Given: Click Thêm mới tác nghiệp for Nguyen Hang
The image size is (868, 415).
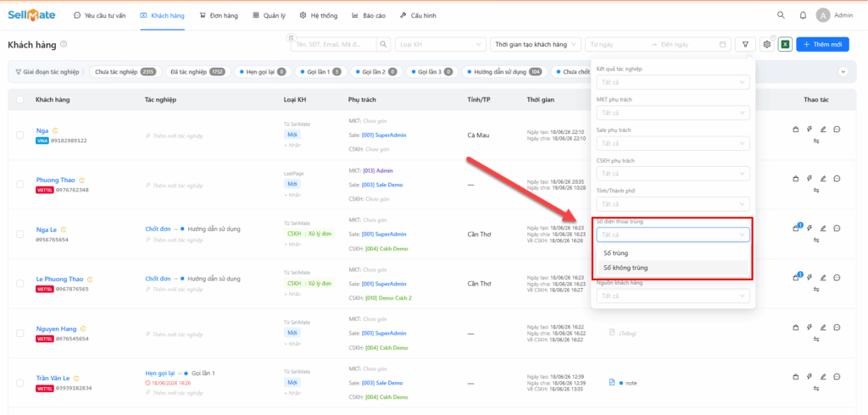Looking at the screenshot, I should coord(175,334).
